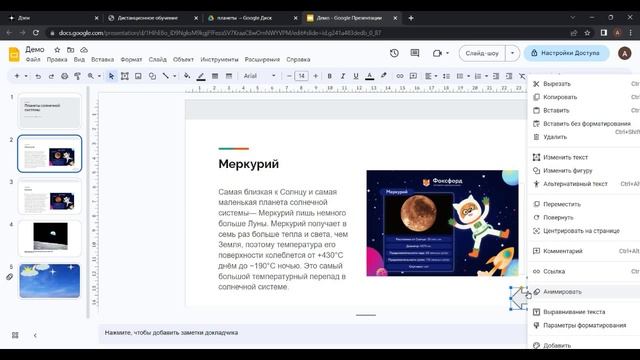Click the font size field showing 14

click(302, 76)
